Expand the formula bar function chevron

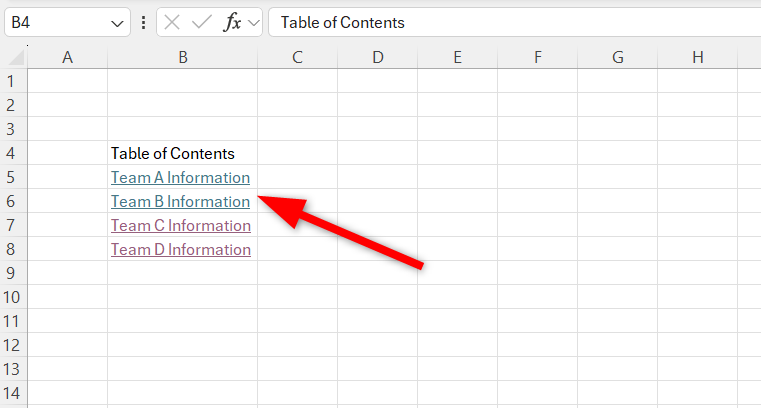point(253,22)
